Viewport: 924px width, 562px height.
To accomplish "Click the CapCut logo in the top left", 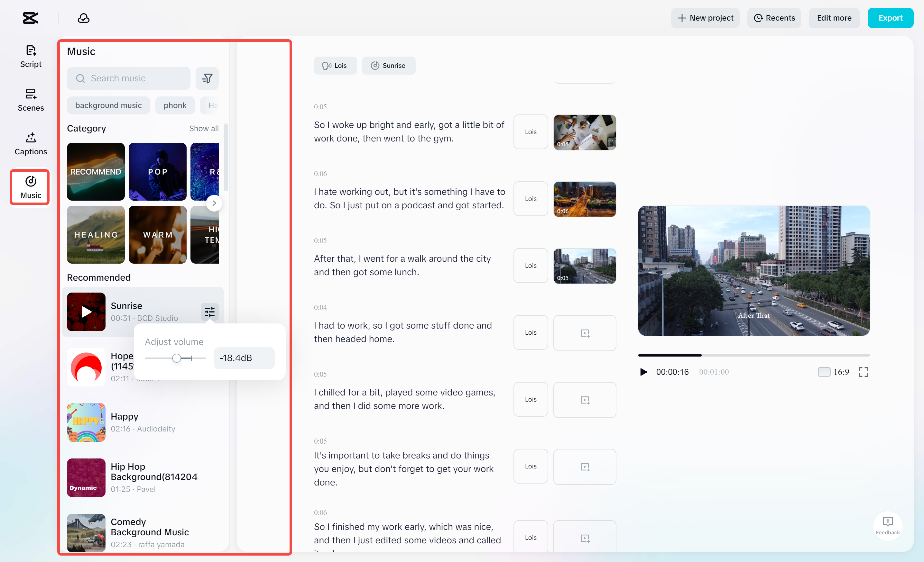I will (30, 18).
